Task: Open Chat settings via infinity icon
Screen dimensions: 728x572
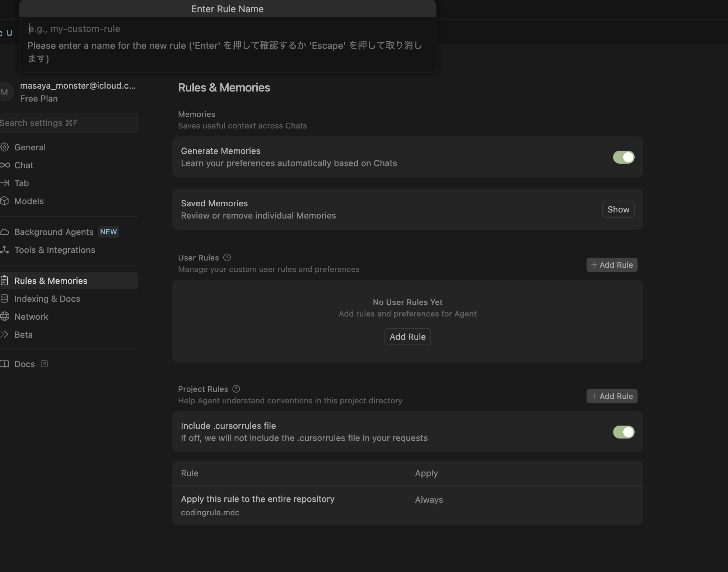Action: pyautogui.click(x=5, y=165)
